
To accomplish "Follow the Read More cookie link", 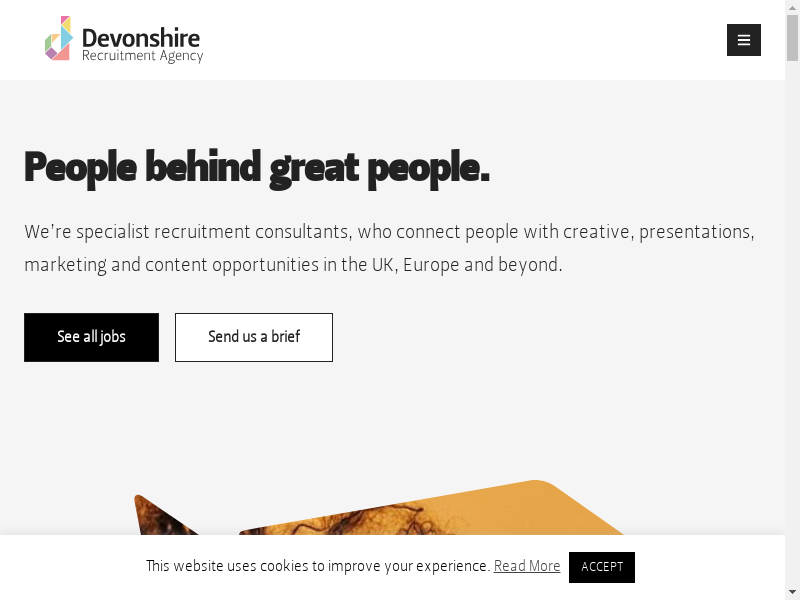I will click(527, 566).
